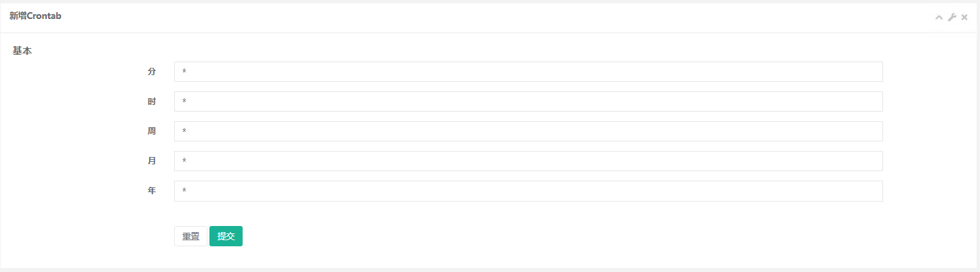
Task: Click the asterisk value in the 分 field
Action: (184, 72)
